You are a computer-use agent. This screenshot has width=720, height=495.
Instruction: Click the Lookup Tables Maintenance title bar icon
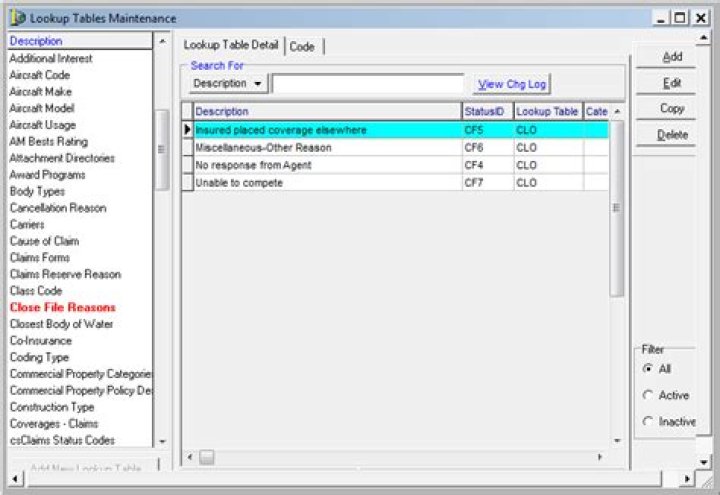point(17,18)
